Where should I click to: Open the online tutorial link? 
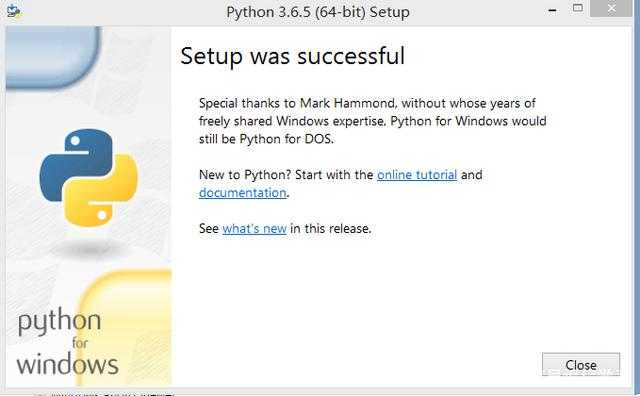tap(417, 175)
